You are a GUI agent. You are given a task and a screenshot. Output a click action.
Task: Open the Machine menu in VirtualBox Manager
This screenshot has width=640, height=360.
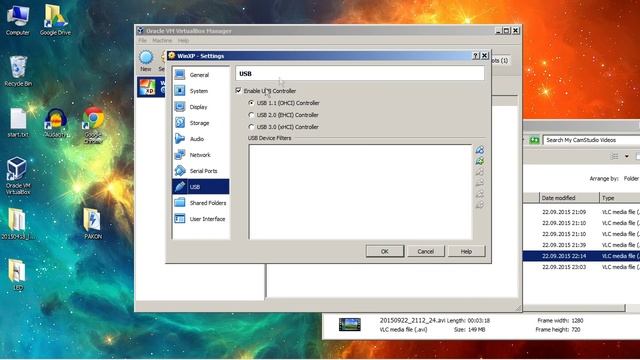pos(162,40)
